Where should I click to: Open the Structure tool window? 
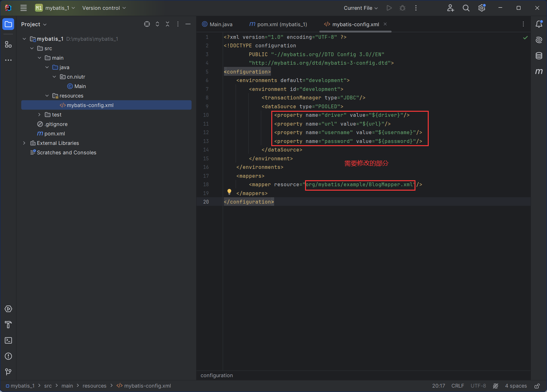point(9,45)
